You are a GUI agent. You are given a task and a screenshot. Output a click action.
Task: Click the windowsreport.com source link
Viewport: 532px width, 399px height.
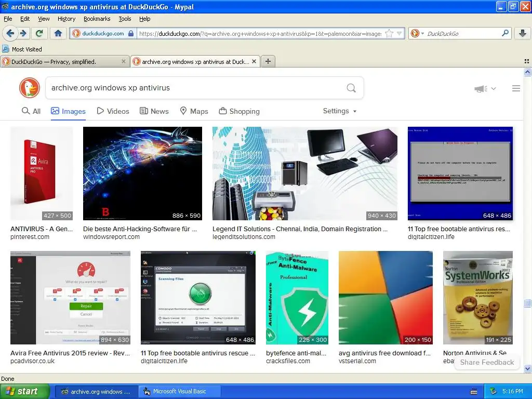tap(111, 237)
